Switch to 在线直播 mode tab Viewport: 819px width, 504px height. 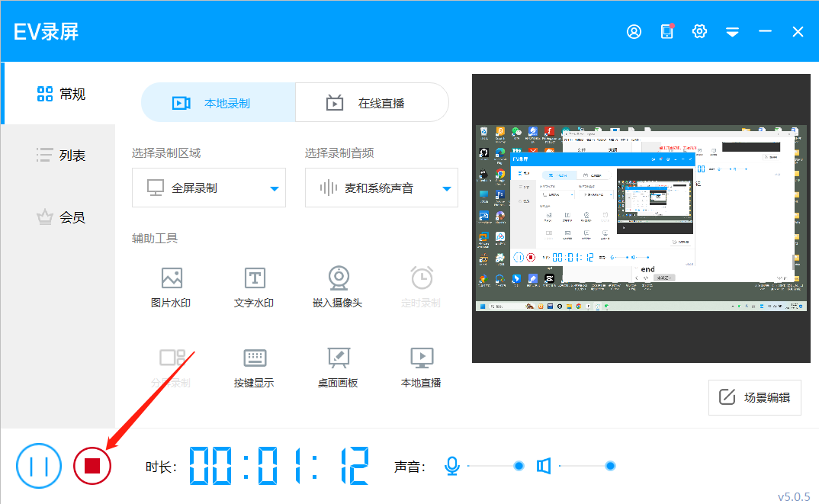pyautogui.click(x=372, y=102)
